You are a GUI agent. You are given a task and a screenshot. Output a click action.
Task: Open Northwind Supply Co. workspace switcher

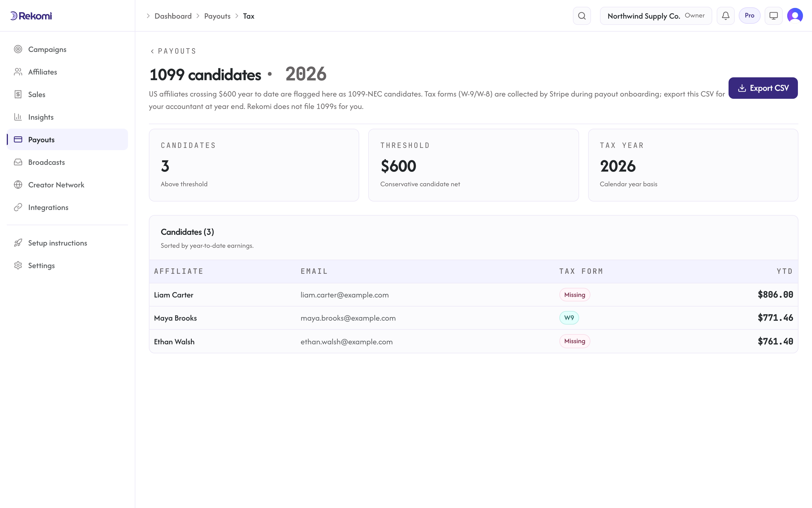click(656, 16)
